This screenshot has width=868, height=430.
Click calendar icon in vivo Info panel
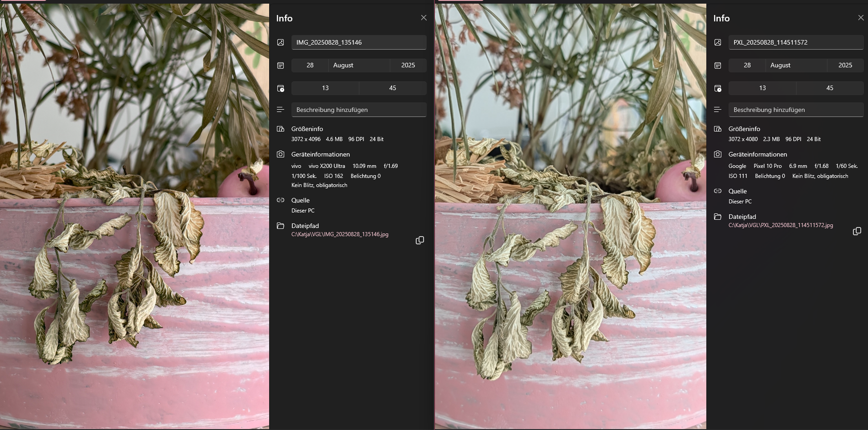tap(281, 66)
